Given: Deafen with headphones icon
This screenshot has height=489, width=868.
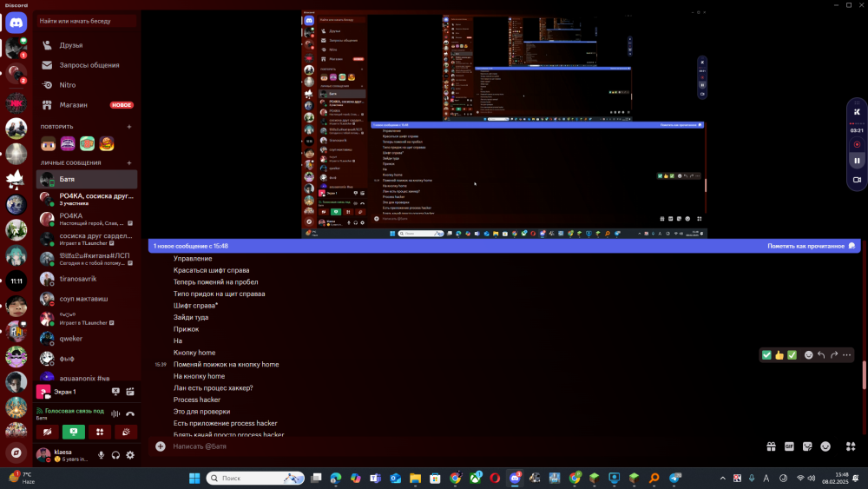Looking at the screenshot, I should pos(115,455).
